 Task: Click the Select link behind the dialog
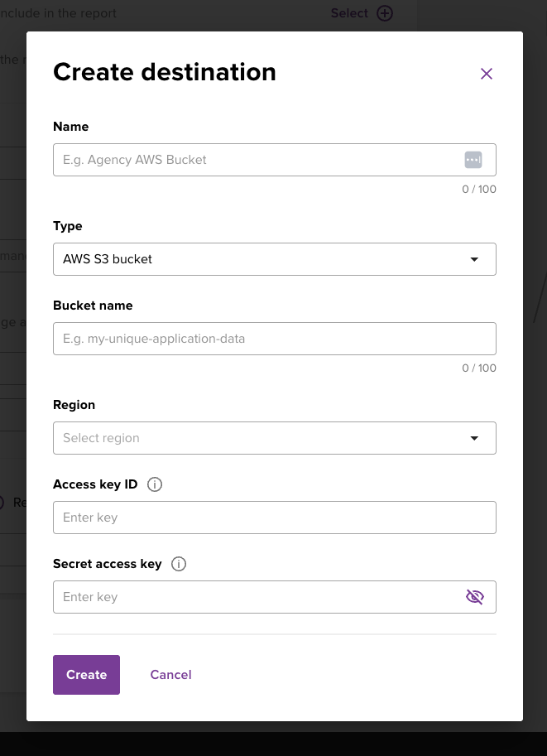coord(349,13)
